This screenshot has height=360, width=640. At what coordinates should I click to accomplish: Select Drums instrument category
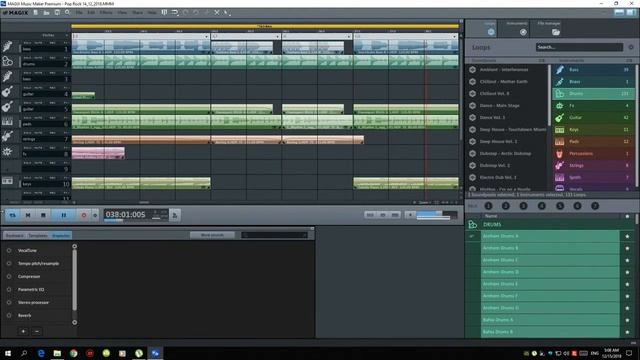click(x=593, y=93)
